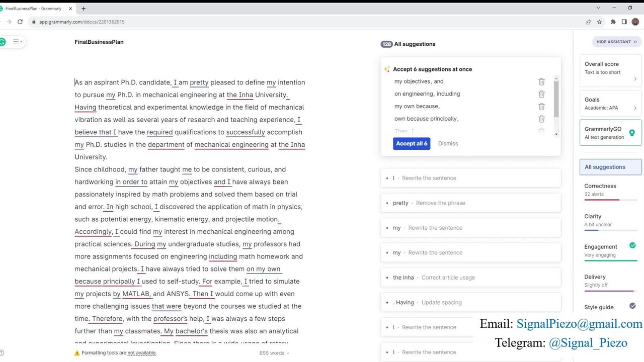
Task: Open the browser extensions puzzle icon
Action: tap(613, 22)
